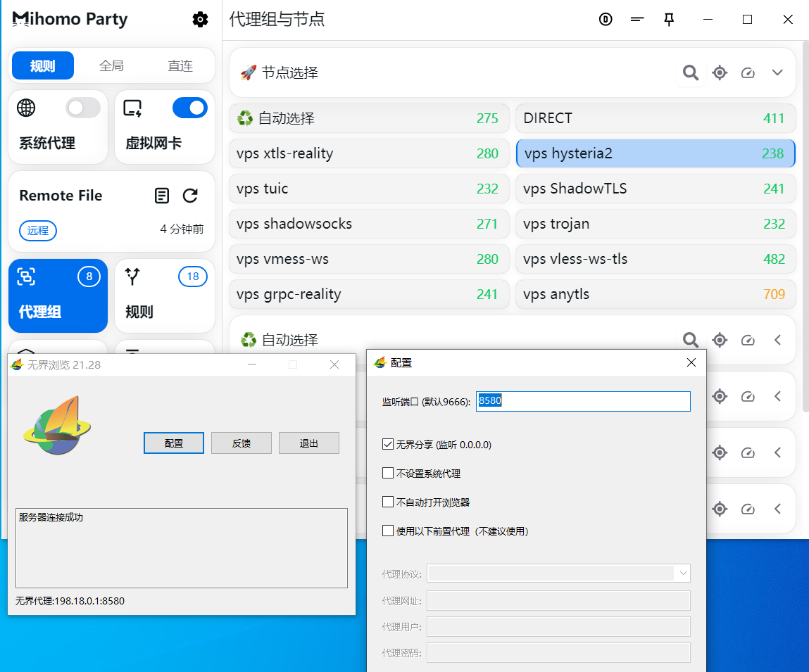
Task: Select vps vless-ws-tls node
Action: (x=656, y=259)
